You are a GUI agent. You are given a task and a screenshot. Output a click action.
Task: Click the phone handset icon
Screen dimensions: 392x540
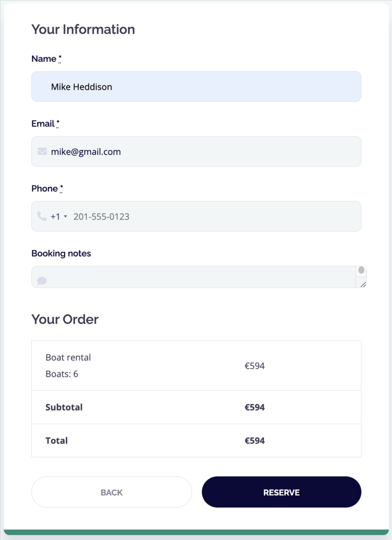point(42,216)
